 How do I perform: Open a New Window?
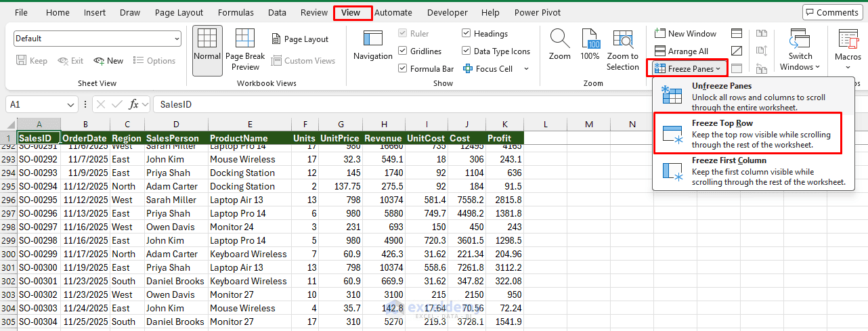click(x=685, y=34)
